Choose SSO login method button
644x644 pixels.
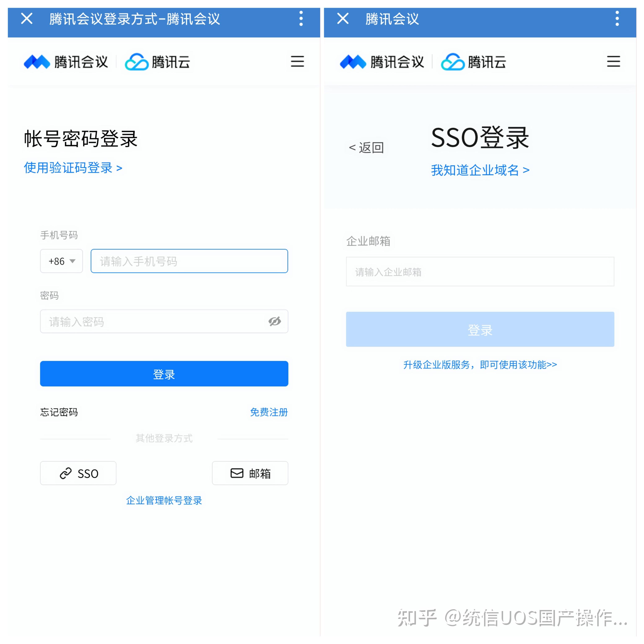(x=78, y=473)
